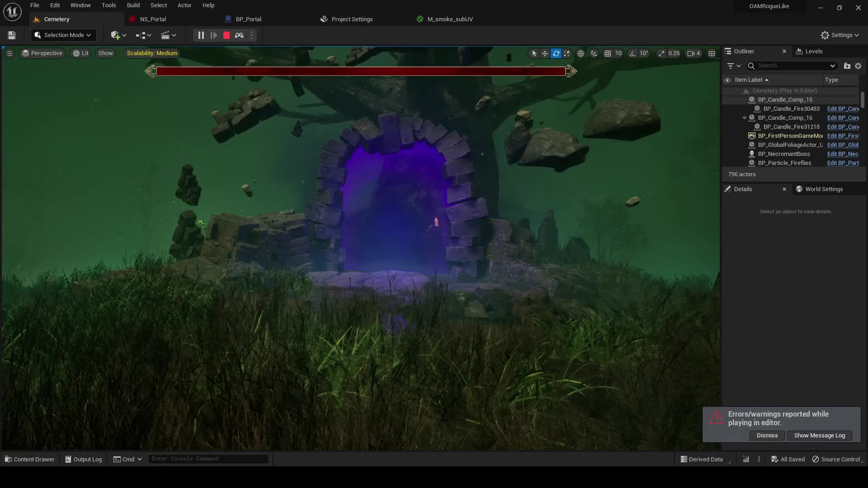Choose the select objects cursor tool
This screenshot has height=488, width=868.
coord(534,53)
